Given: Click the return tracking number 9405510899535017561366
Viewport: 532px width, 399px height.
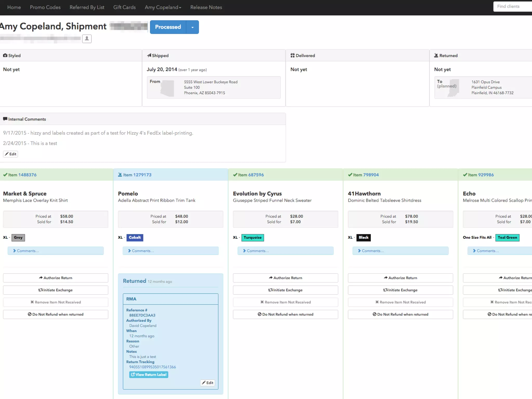Looking at the screenshot, I should 152,367.
